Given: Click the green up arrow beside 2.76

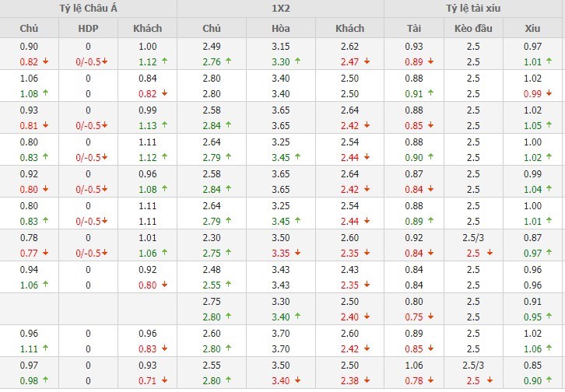Looking at the screenshot, I should pyautogui.click(x=230, y=61).
